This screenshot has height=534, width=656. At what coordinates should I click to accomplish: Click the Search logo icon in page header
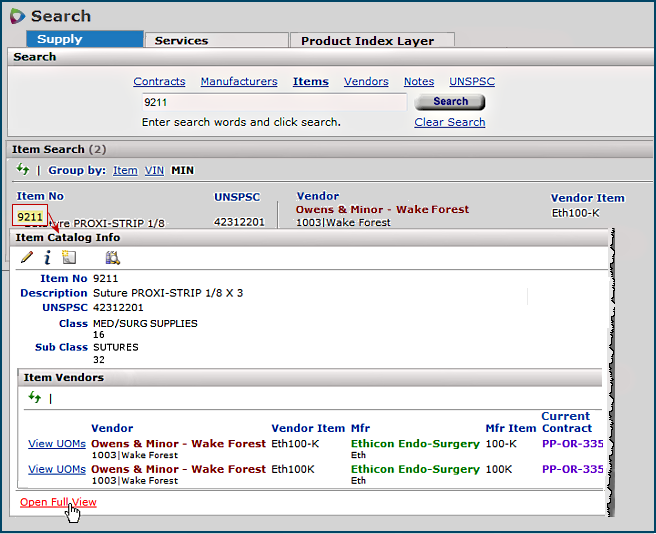tap(17, 17)
